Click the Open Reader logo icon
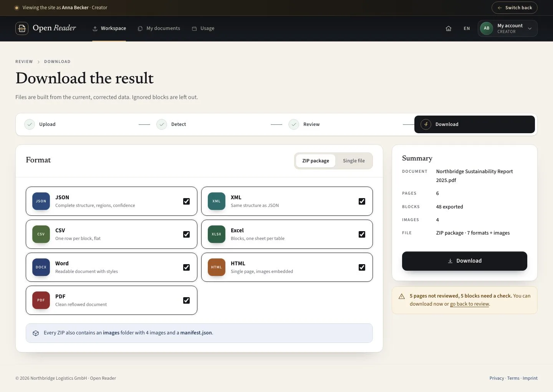 pyautogui.click(x=22, y=28)
